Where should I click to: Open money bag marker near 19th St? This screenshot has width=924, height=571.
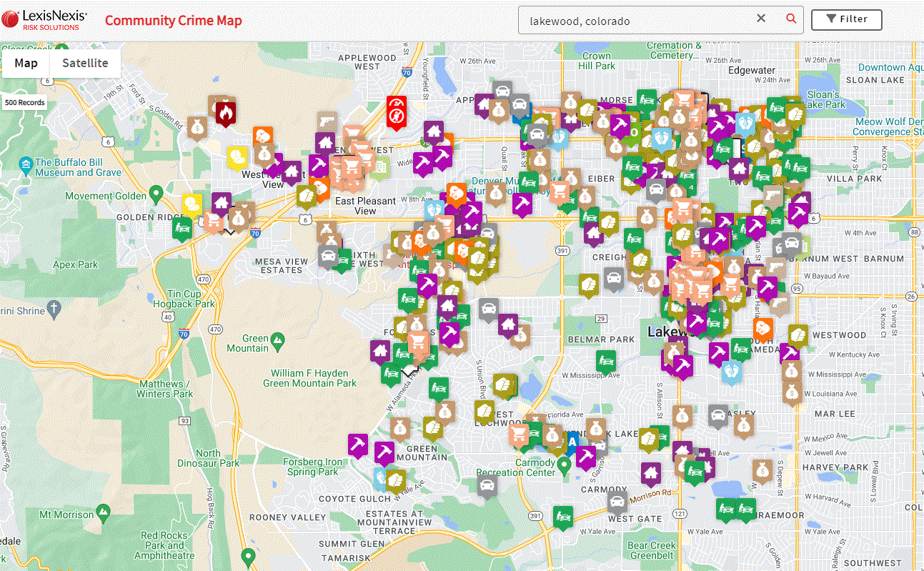(198, 126)
